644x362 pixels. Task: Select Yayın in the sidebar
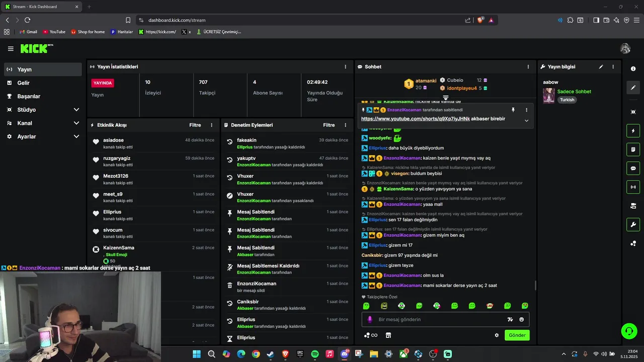click(43, 69)
